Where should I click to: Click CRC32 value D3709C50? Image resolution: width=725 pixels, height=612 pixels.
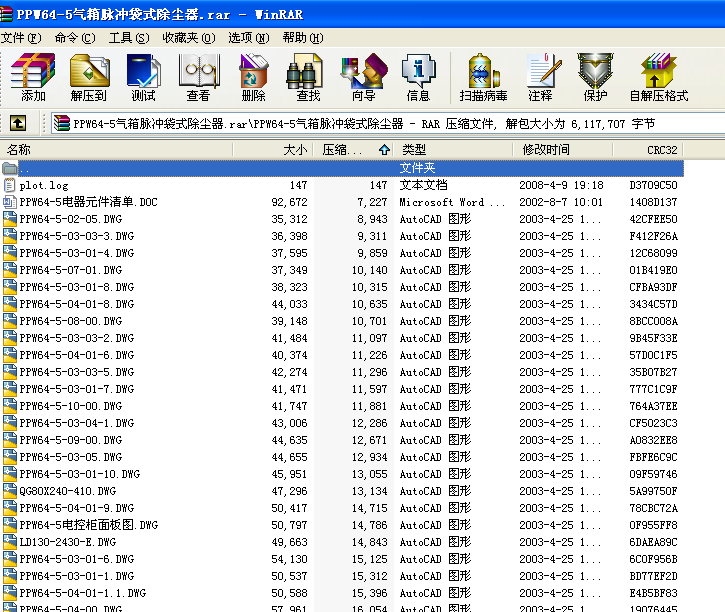(653, 185)
